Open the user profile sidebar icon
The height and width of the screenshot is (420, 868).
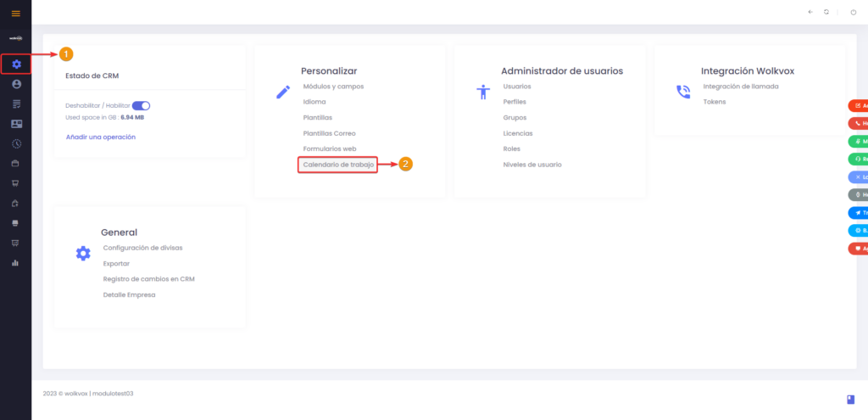[x=16, y=84]
